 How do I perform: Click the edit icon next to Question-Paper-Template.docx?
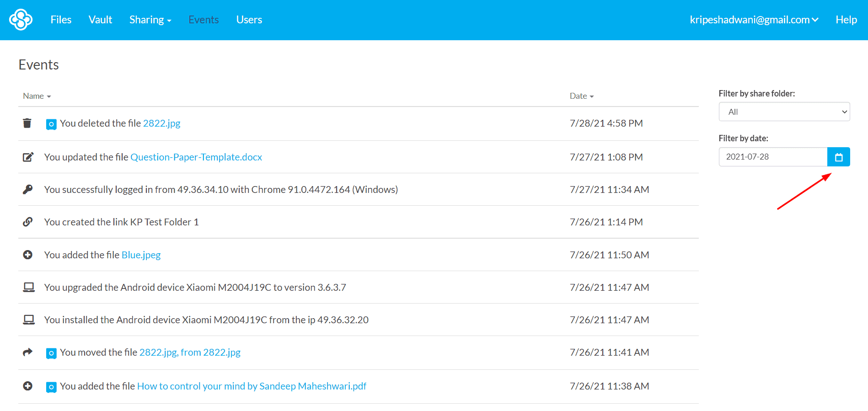pos(28,157)
